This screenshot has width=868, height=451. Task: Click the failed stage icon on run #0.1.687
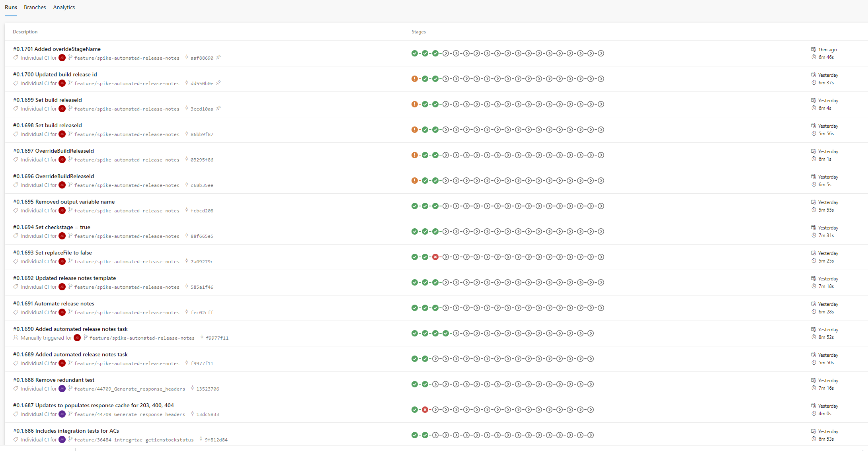(425, 409)
